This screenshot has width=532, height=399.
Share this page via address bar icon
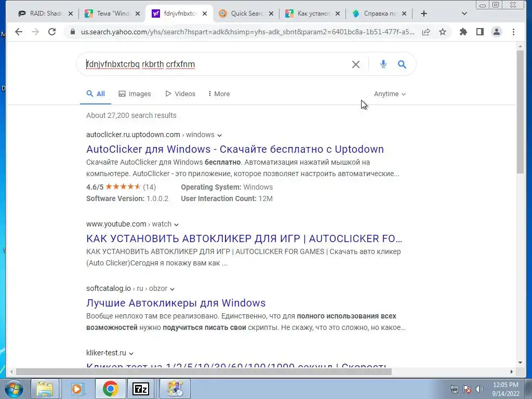click(426, 32)
